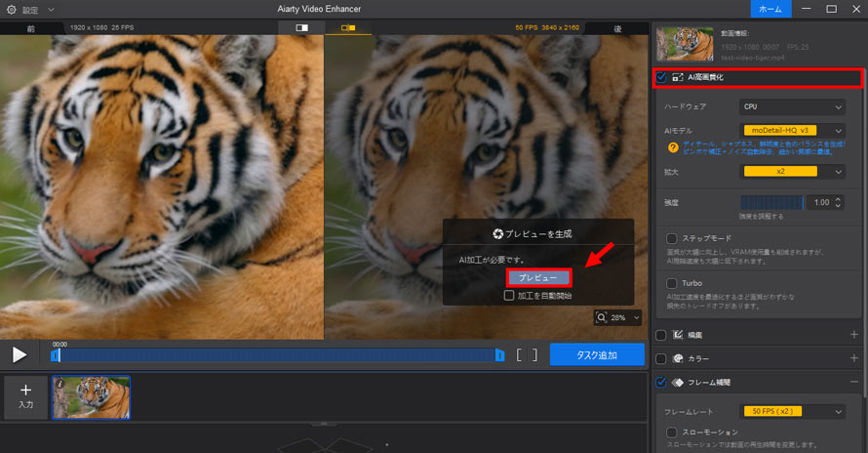Increase 強度 with the up stepper

click(x=838, y=199)
